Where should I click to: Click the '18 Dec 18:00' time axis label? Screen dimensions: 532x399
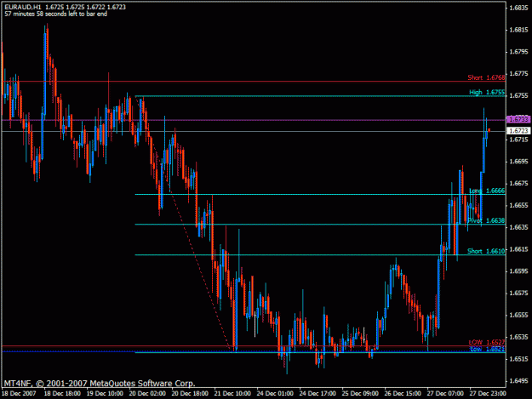[62, 394]
